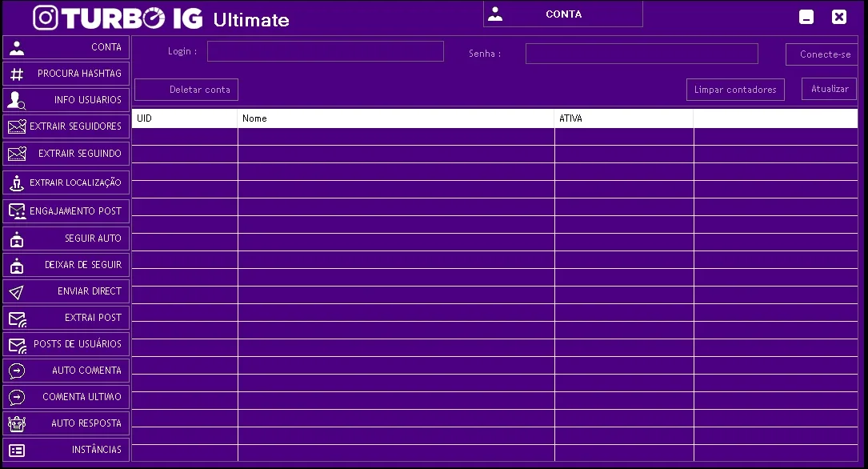Click the hash icon for Procura Hashtag
The width and height of the screenshot is (868, 469).
(17, 74)
